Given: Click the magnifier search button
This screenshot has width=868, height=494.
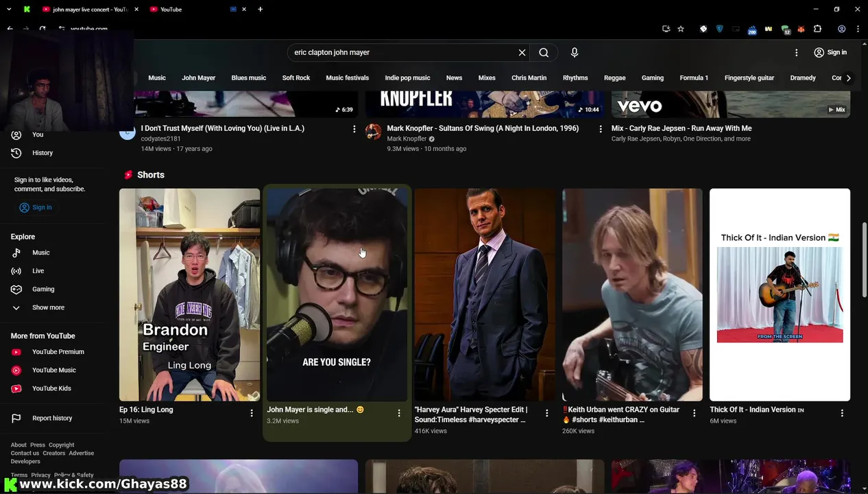Looking at the screenshot, I should coord(544,52).
